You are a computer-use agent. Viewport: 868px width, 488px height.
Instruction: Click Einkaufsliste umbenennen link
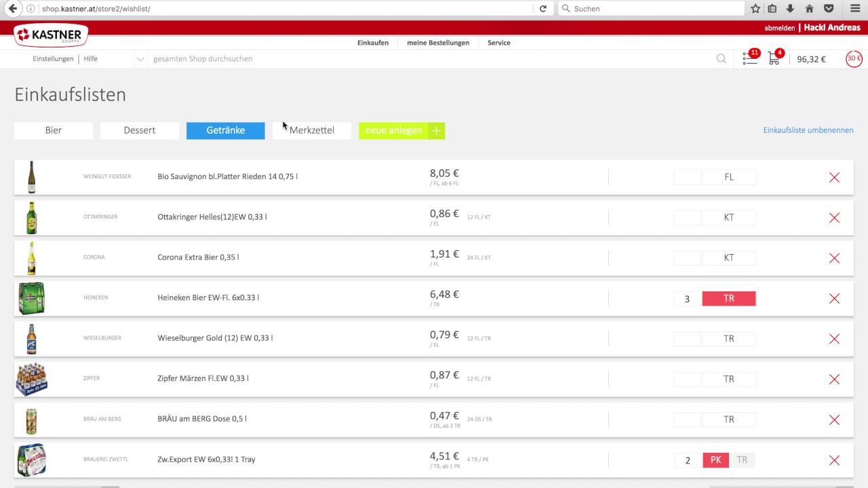pos(808,130)
